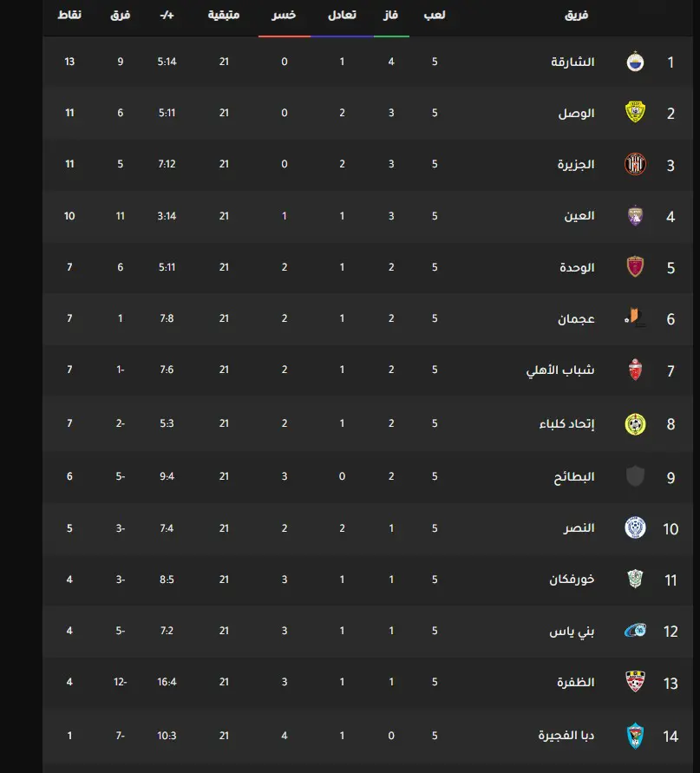
Task: Open the الجزيرة striped club badge
Action: pyautogui.click(x=635, y=164)
